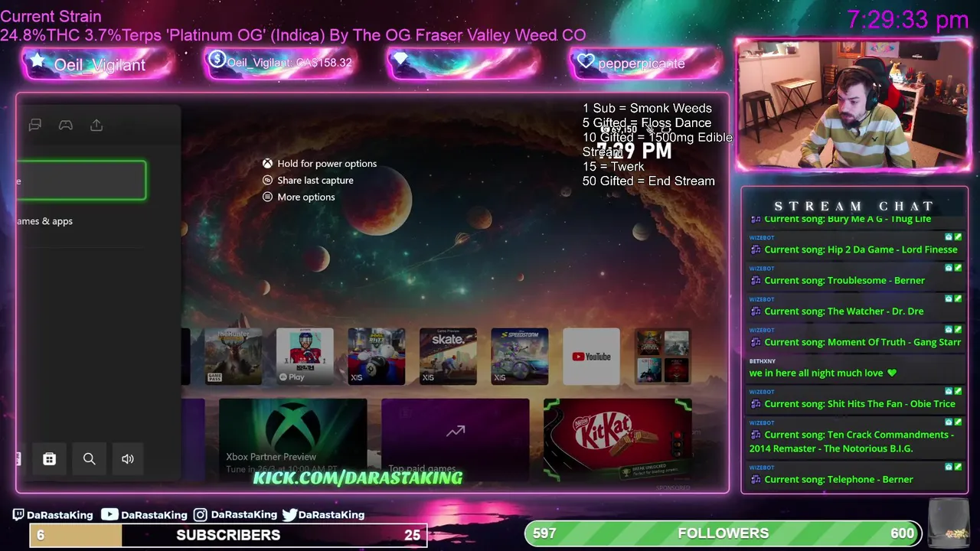Open My games & apps entry
Viewport: 980px width, 551px height.
pos(44,221)
